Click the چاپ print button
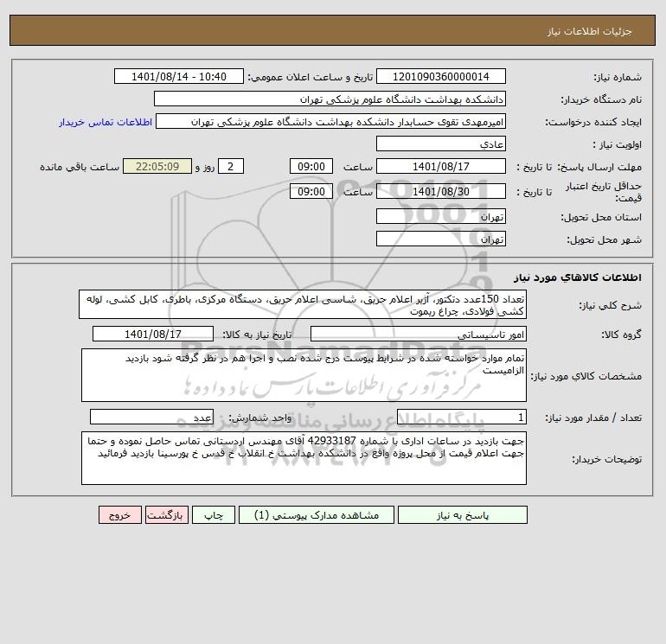The image size is (666, 644). 214,515
